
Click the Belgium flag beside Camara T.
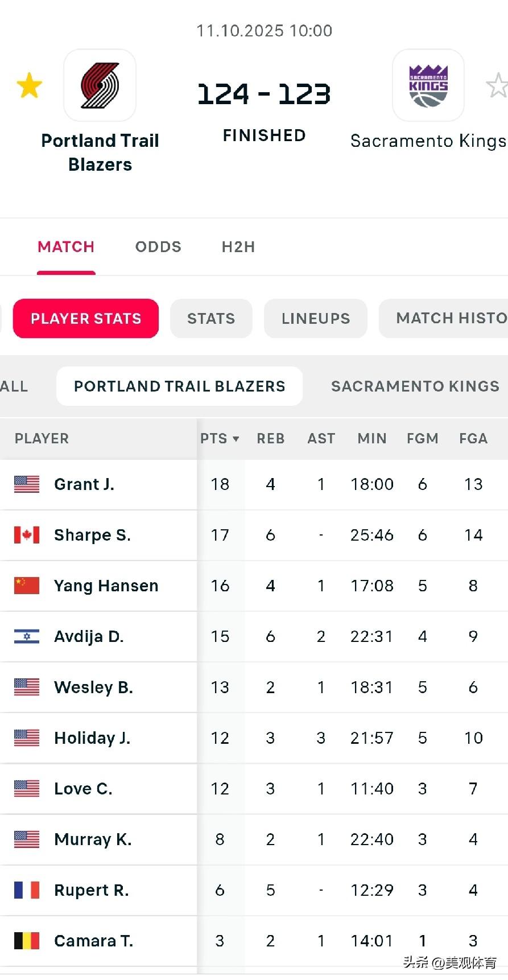pyautogui.click(x=27, y=941)
